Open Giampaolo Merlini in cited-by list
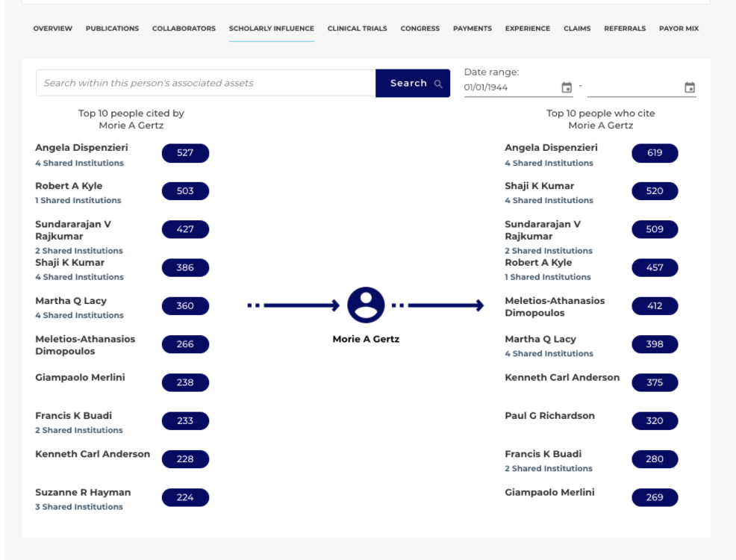 pos(80,377)
